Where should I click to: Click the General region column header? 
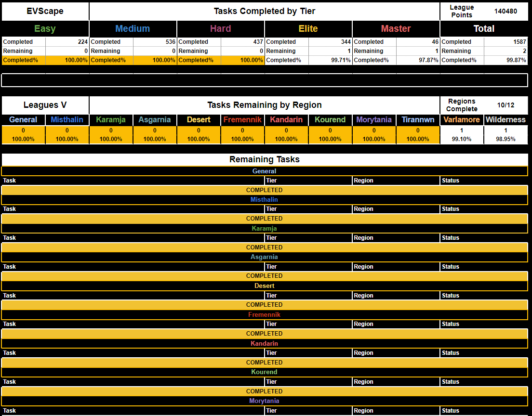[x=23, y=120]
